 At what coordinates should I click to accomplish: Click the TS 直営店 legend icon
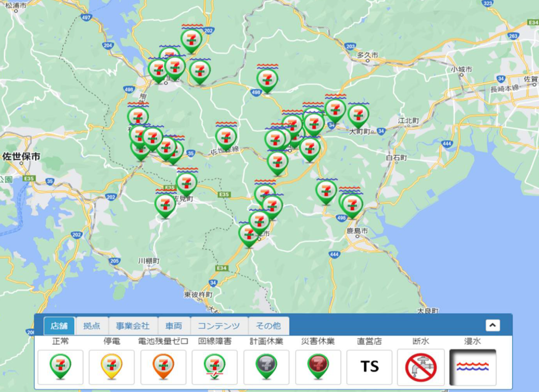coord(369,367)
